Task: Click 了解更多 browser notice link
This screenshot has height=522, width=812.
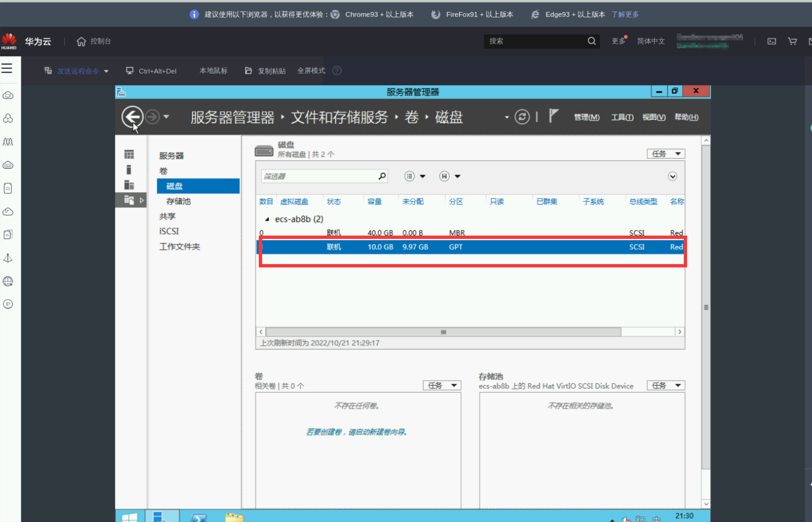Action: [625, 15]
